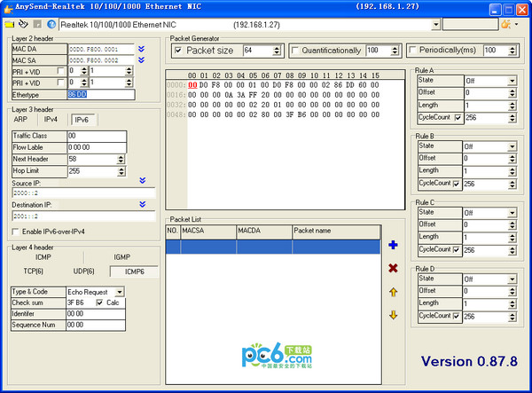Move packet up with the up arrow
532x393 pixels.
[x=393, y=292]
